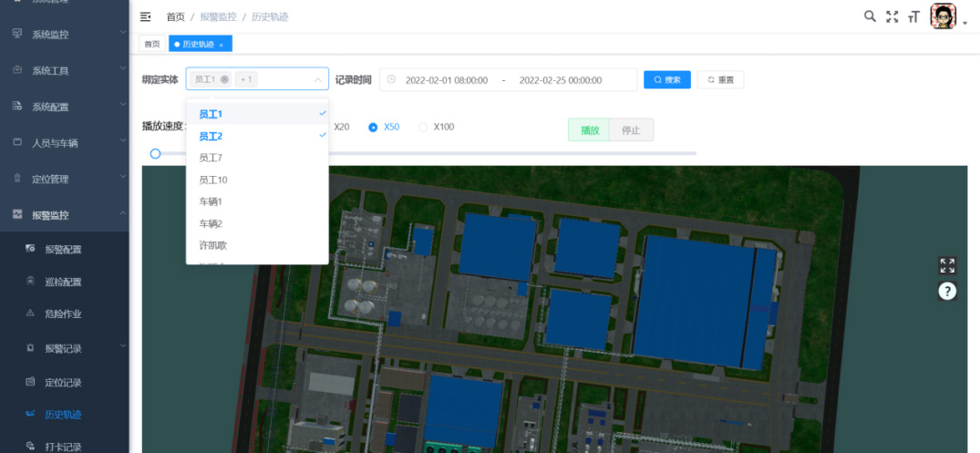Deselect the checked 员工2 option in list
Image resolution: width=980 pixels, height=453 pixels.
[x=257, y=136]
